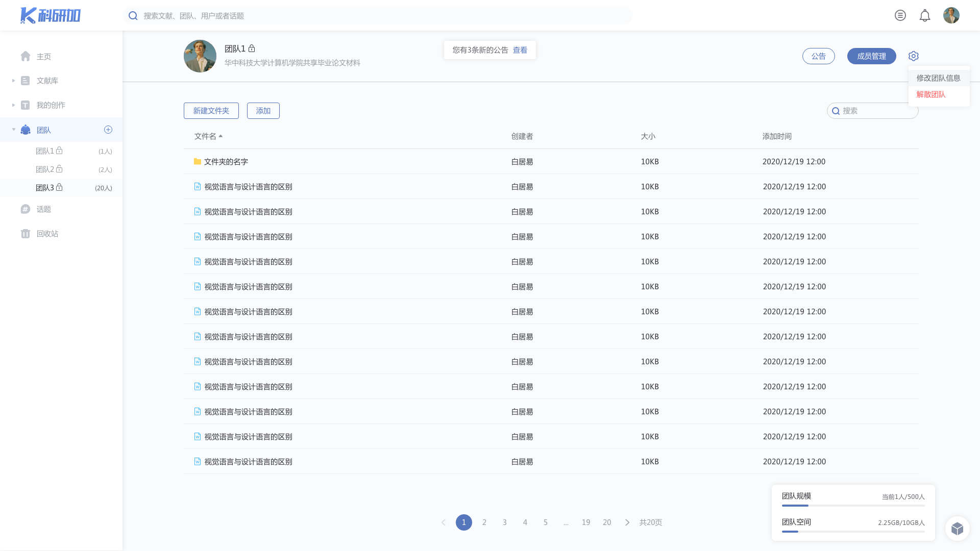
Task: Expand the 我的创作 tree arrow
Action: click(x=13, y=105)
